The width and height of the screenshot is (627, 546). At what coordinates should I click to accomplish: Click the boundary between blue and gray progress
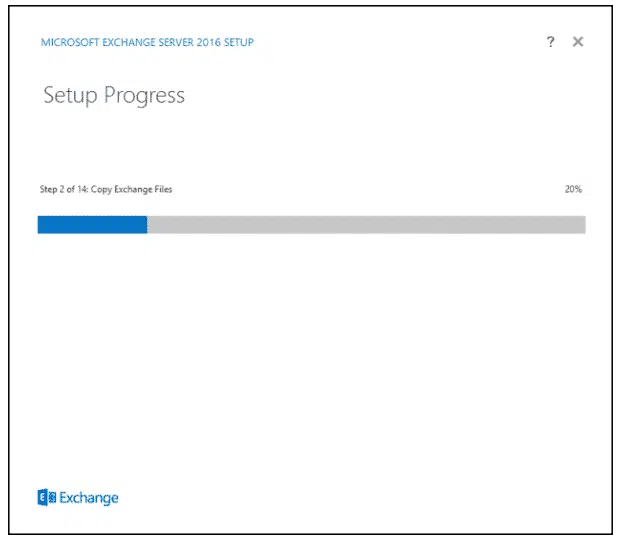(147, 225)
